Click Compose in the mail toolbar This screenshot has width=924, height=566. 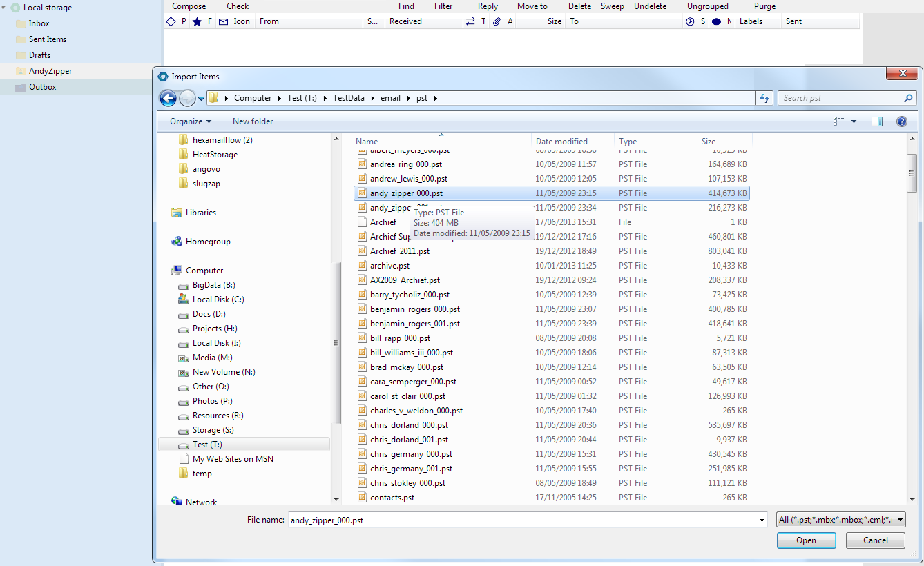189,6
